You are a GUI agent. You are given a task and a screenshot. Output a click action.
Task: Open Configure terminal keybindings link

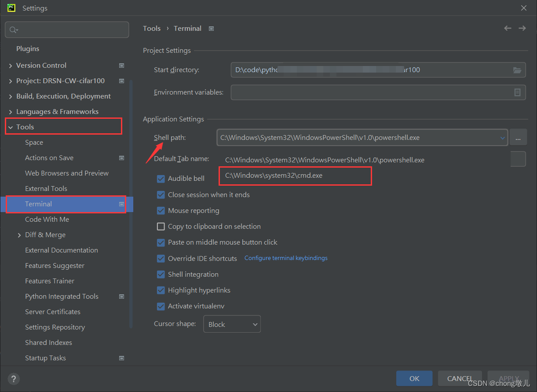coord(286,258)
